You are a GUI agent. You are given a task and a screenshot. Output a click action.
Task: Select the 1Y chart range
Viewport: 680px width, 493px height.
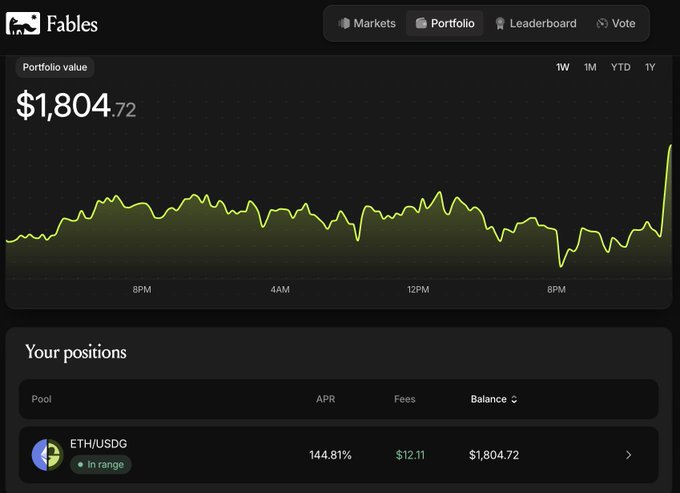click(650, 67)
